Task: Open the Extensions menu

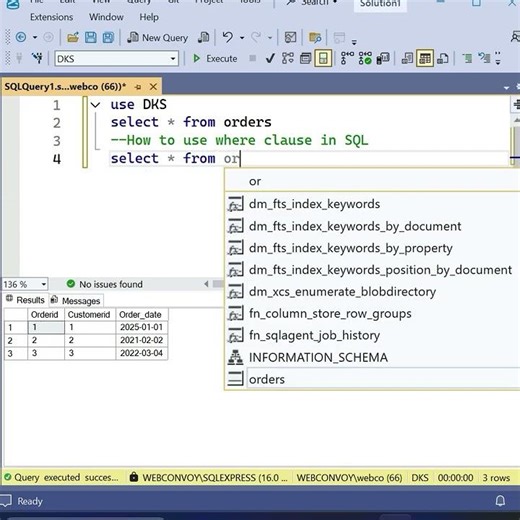Action: coord(51,17)
